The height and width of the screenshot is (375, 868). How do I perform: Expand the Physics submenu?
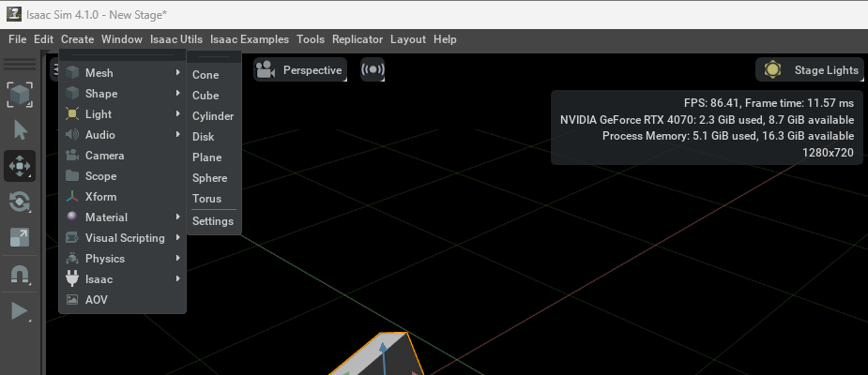point(122,259)
